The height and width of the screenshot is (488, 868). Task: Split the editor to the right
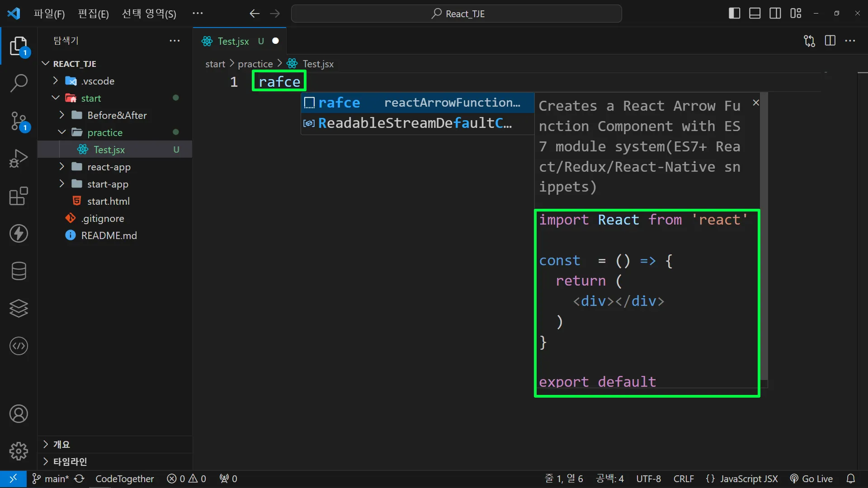[830, 41]
